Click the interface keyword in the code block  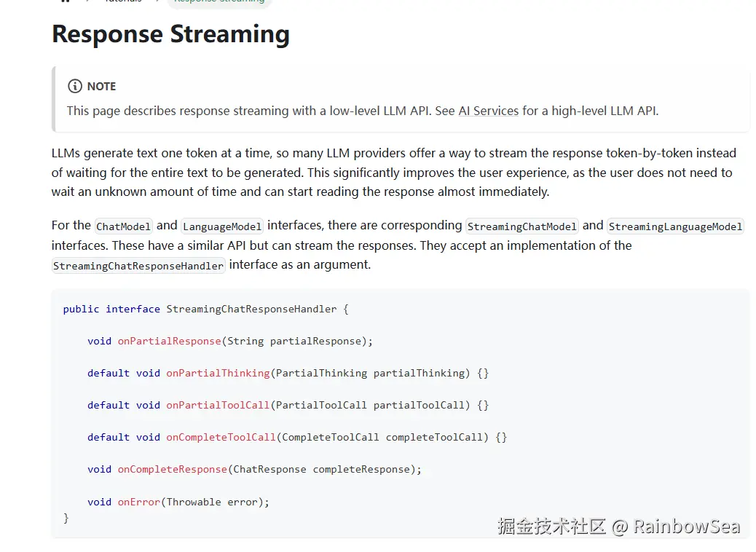[x=133, y=309]
